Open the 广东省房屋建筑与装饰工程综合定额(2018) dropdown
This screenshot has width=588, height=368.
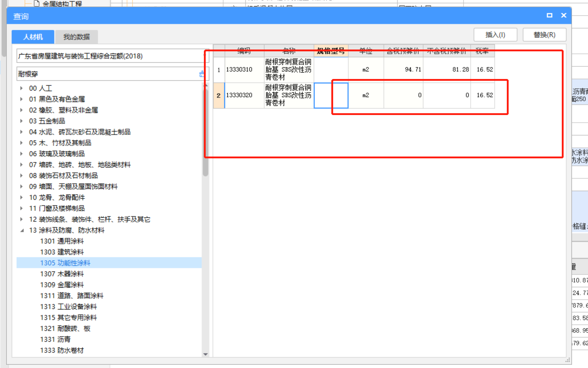click(x=112, y=56)
